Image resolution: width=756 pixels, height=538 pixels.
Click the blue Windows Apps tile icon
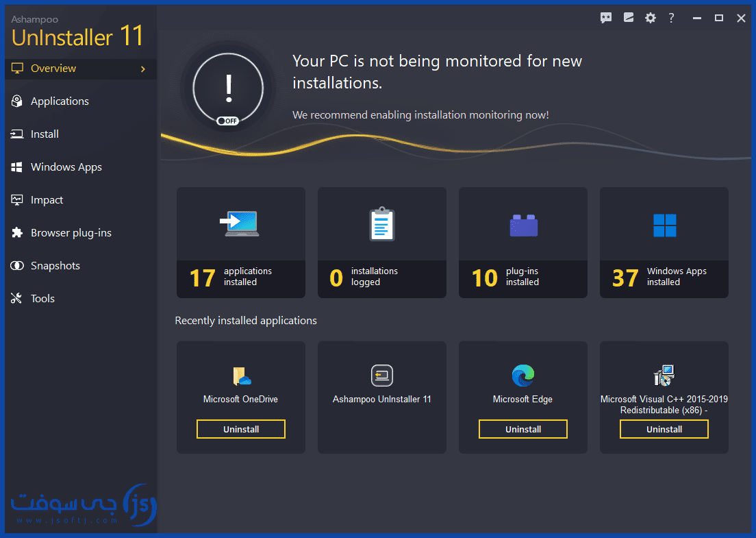(x=664, y=225)
